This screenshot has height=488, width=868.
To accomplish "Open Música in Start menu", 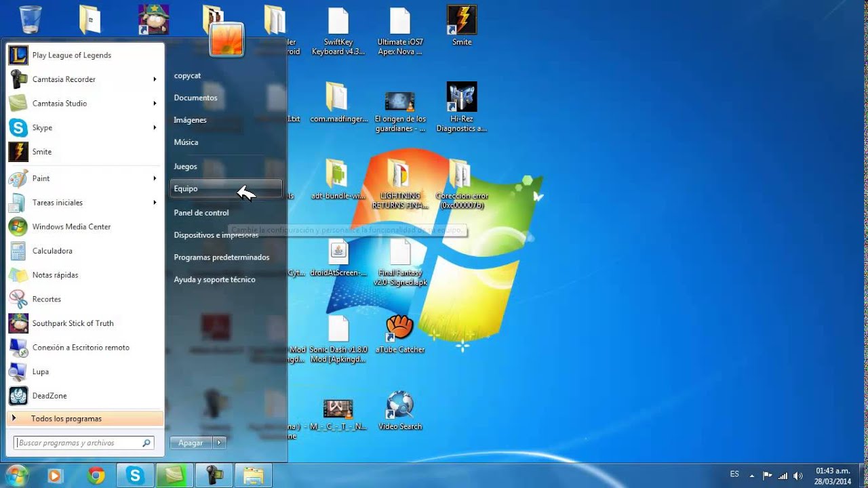I will (x=226, y=142).
